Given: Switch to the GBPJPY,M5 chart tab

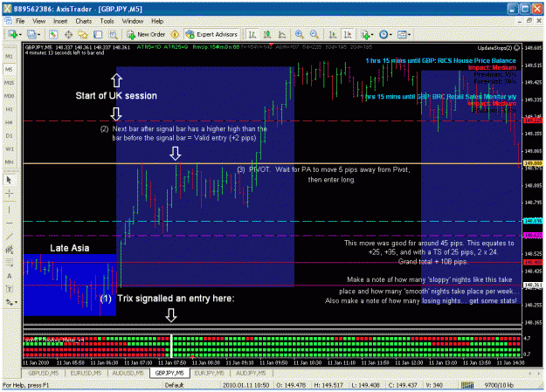Looking at the screenshot, I should pos(169,373).
